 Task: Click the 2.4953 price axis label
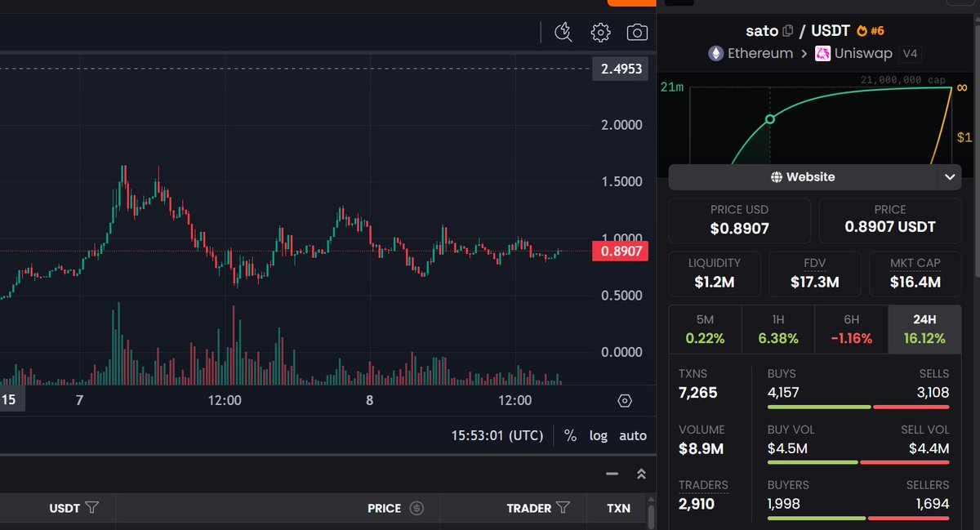pos(621,69)
